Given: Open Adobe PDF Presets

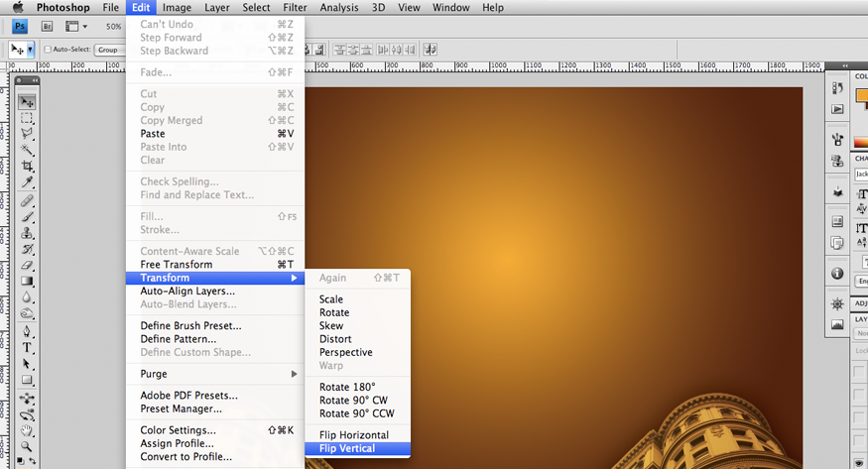Looking at the screenshot, I should (215, 396).
